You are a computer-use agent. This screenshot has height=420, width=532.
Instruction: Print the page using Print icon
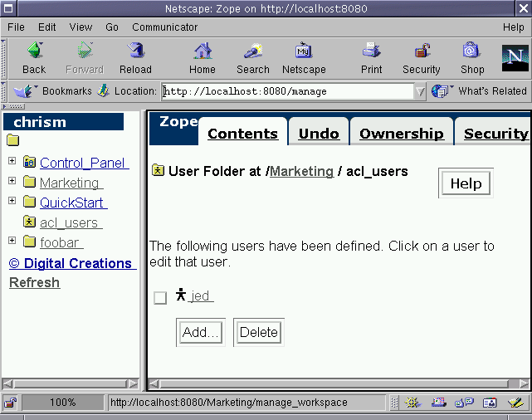[x=371, y=51]
